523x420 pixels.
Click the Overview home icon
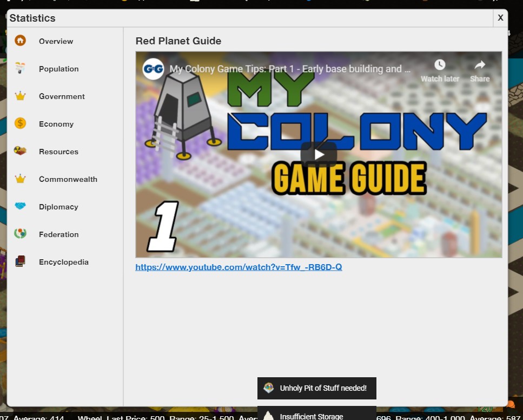20,41
